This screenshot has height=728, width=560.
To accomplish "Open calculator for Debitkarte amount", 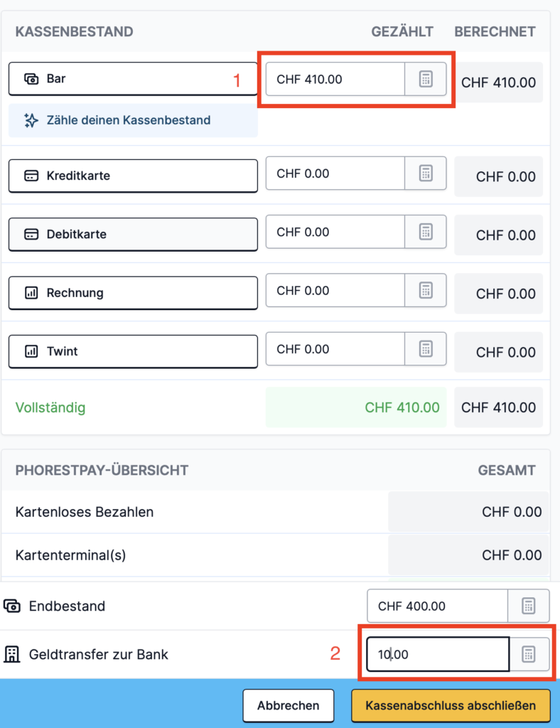I will 426,232.
